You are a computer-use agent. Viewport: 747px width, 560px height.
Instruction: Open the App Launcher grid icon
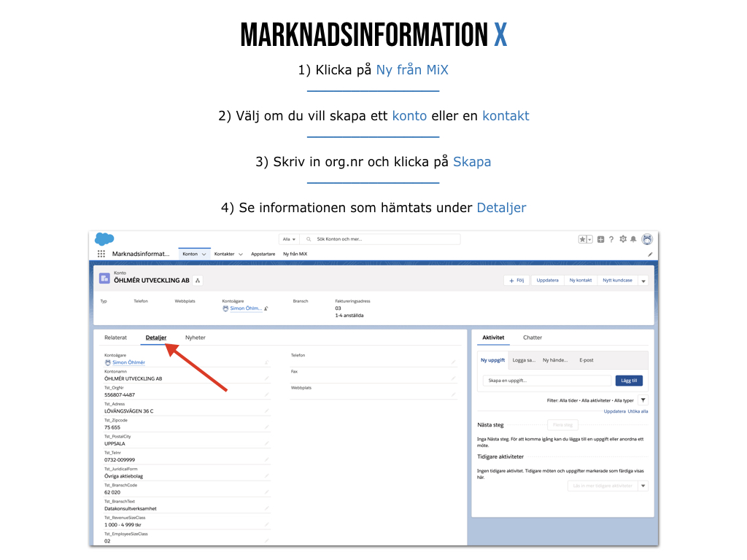101,254
